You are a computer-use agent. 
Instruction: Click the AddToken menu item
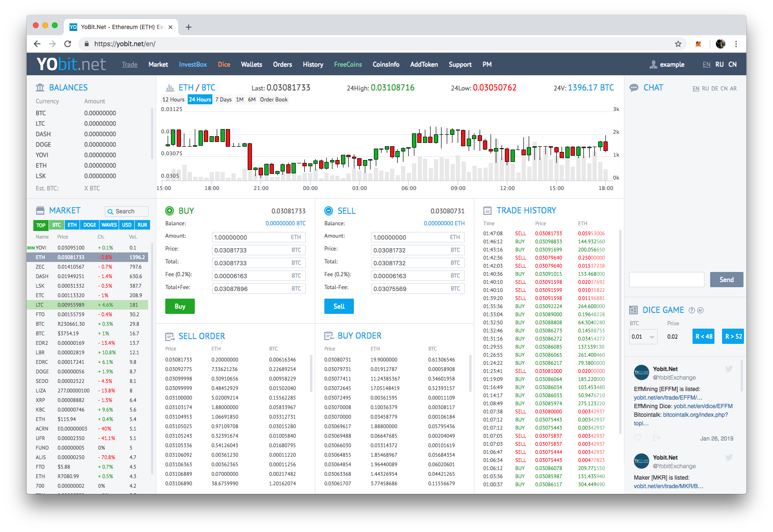click(x=424, y=64)
